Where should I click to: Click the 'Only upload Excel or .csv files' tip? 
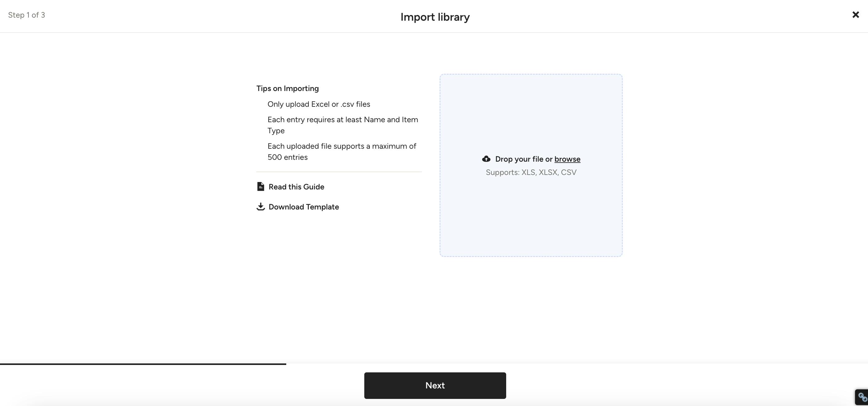[318, 104]
